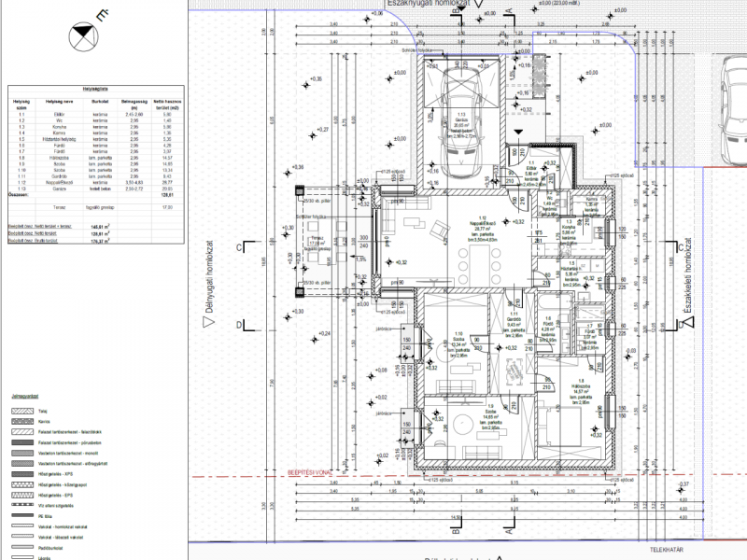
Task: Click the dining table symbol in Nappali/Étkező
Action: (479, 267)
